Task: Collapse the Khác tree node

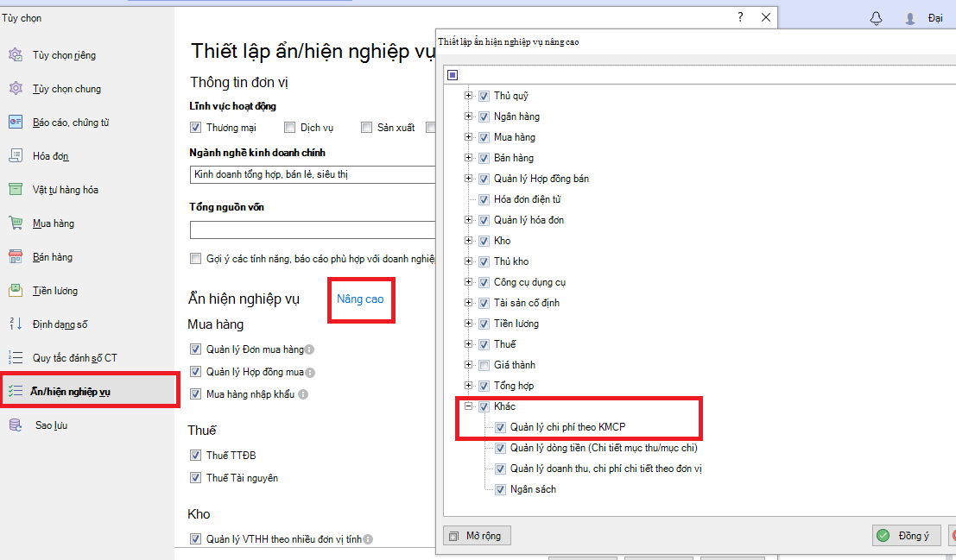Action: pyautogui.click(x=469, y=406)
